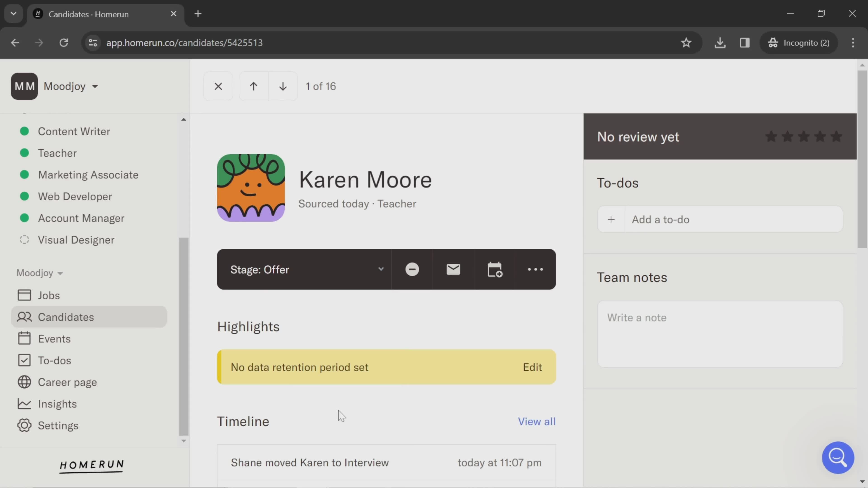Rate candidate one star

[x=771, y=137]
